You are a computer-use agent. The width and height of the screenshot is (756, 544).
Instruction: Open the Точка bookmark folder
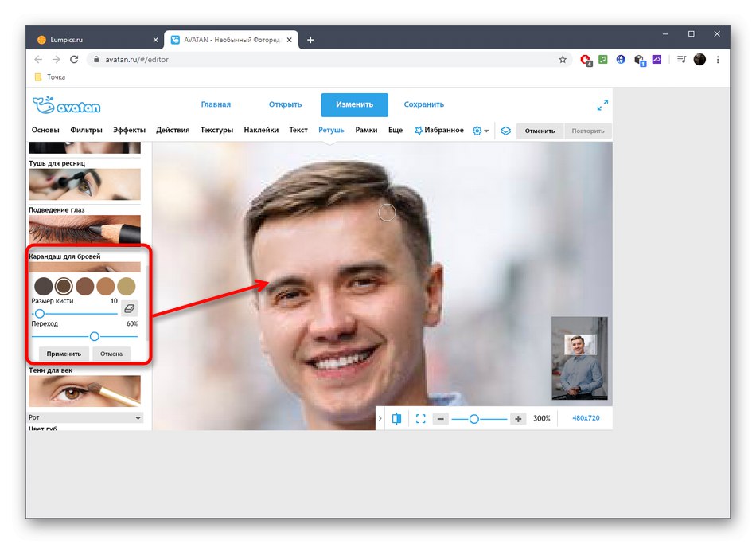[50, 77]
